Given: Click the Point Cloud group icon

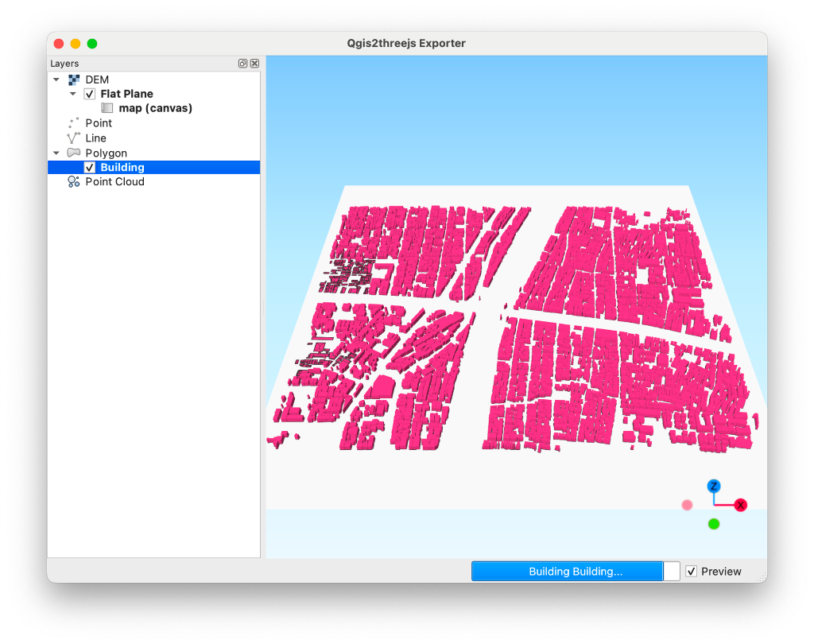Looking at the screenshot, I should coord(74,182).
